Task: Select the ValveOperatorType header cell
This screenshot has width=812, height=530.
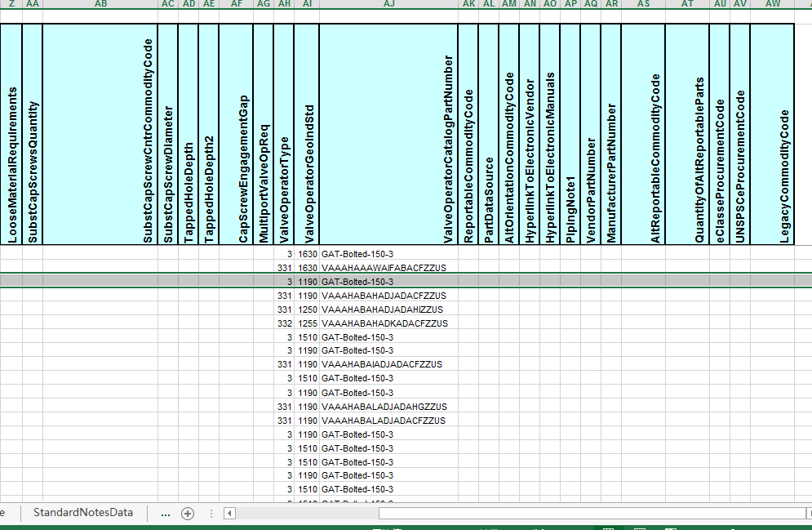Action: point(284,134)
